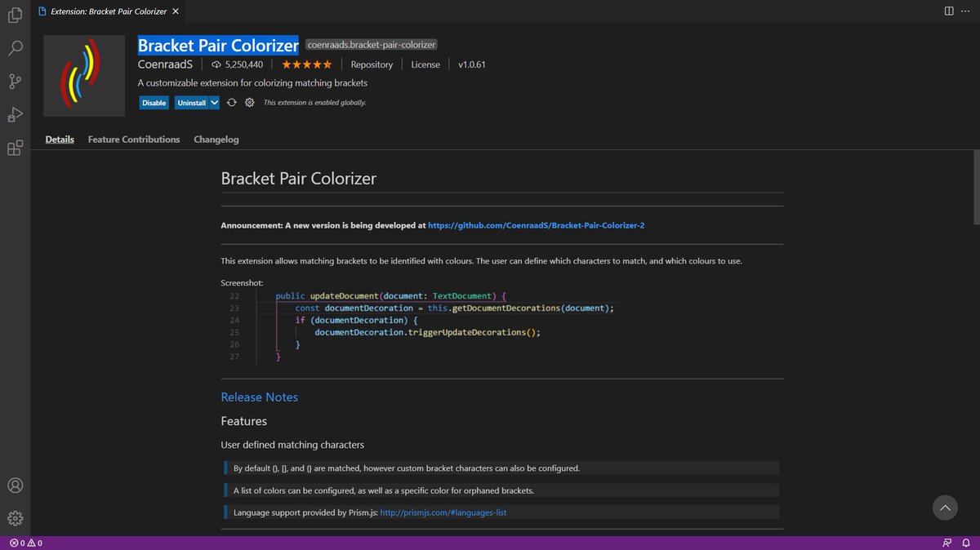This screenshot has width=980, height=550.
Task: Open the prismjs.com languages-list link
Action: tap(443, 513)
